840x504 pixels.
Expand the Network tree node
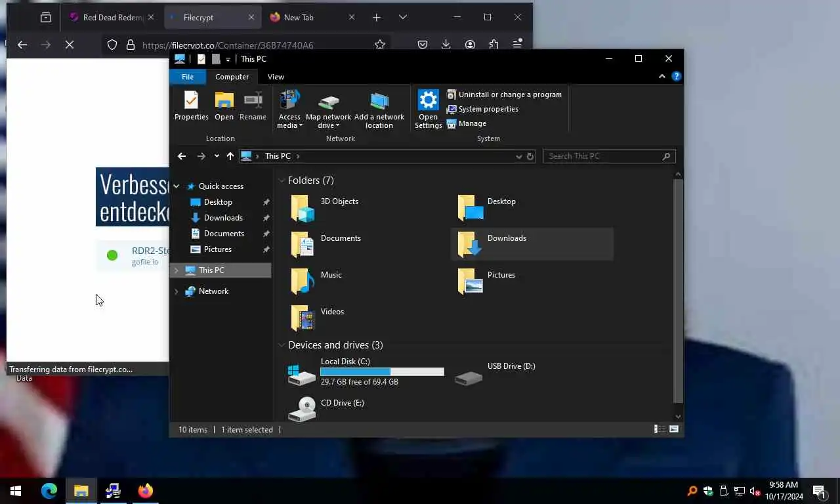click(x=176, y=291)
